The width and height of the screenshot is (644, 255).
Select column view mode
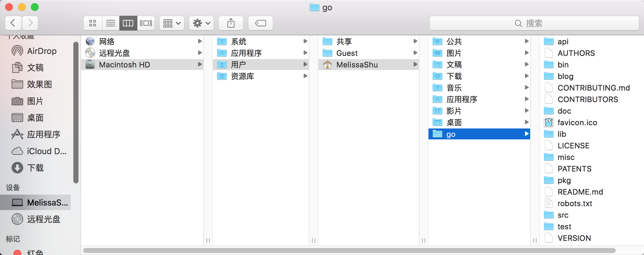(128, 23)
